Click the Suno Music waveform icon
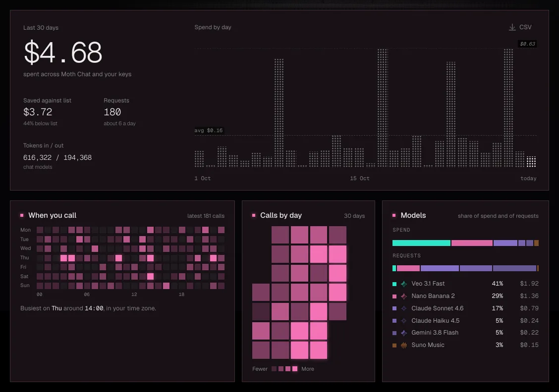This screenshot has width=559, height=392. pos(404,345)
